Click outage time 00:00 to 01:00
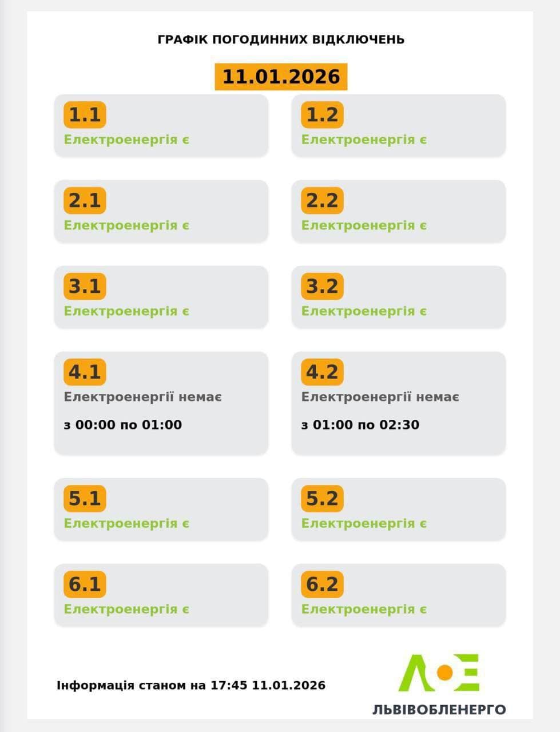Viewport: 560px width, 732px height. (x=123, y=425)
